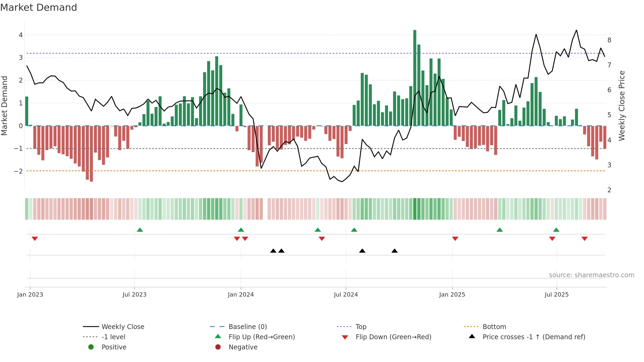Select the second black price-cross triangle in early 2024
Viewport: 644px width, 362px height.
point(281,251)
